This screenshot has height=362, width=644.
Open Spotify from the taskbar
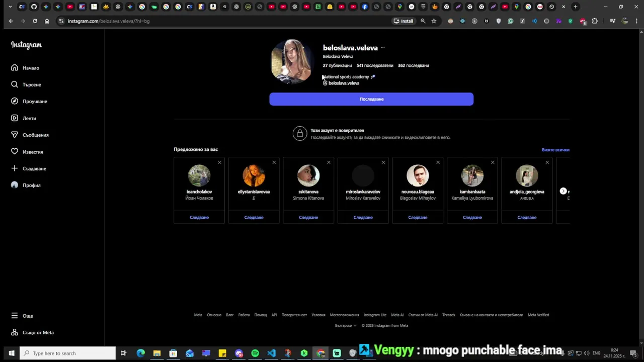[x=255, y=353]
